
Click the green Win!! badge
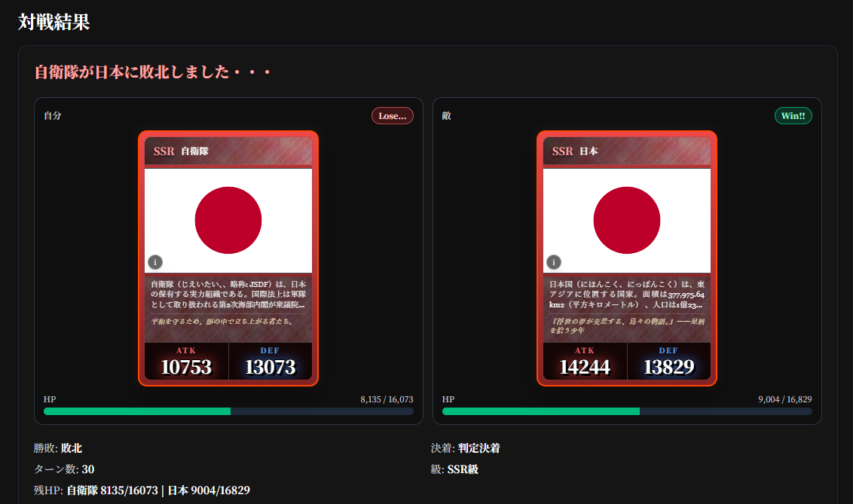point(793,116)
